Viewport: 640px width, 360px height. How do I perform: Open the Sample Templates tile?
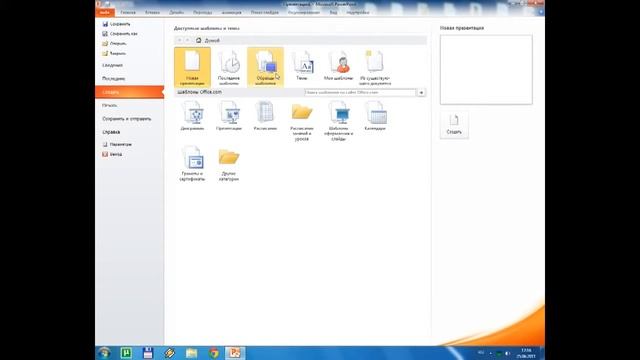[x=265, y=67]
